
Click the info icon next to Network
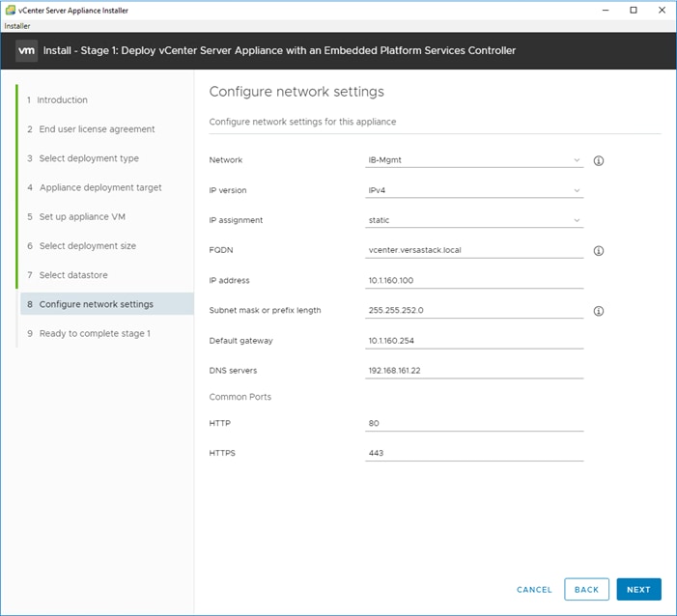click(x=598, y=160)
